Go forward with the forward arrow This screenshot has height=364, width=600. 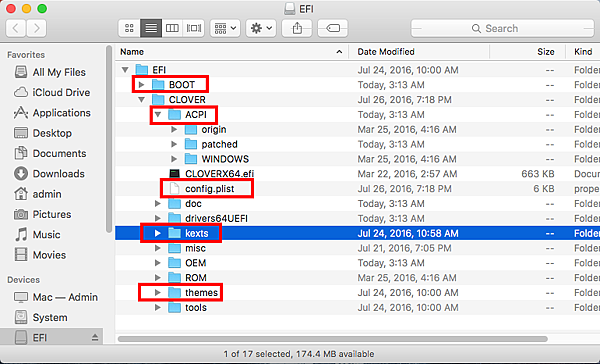point(36,28)
